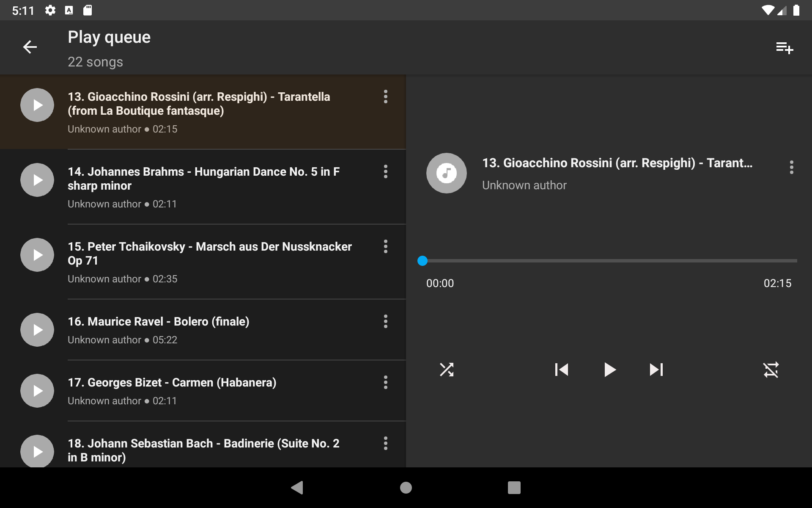Open overflow menu for Rossini Tarantella
The height and width of the screenshot is (508, 812).
tap(386, 97)
